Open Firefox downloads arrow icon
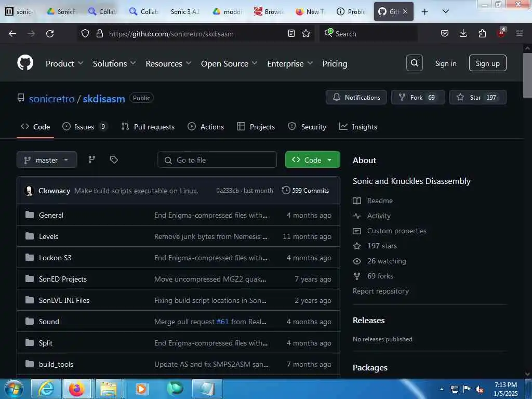 (463, 33)
